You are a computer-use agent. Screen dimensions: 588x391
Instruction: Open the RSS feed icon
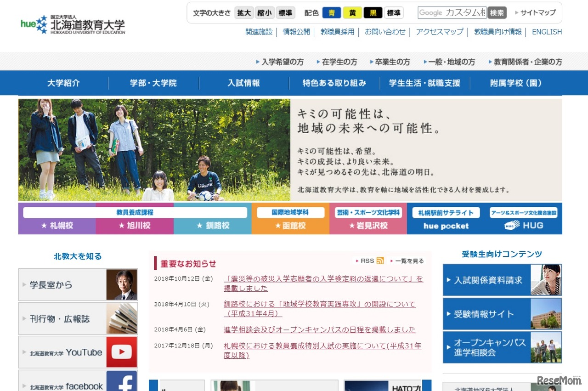[x=380, y=261]
